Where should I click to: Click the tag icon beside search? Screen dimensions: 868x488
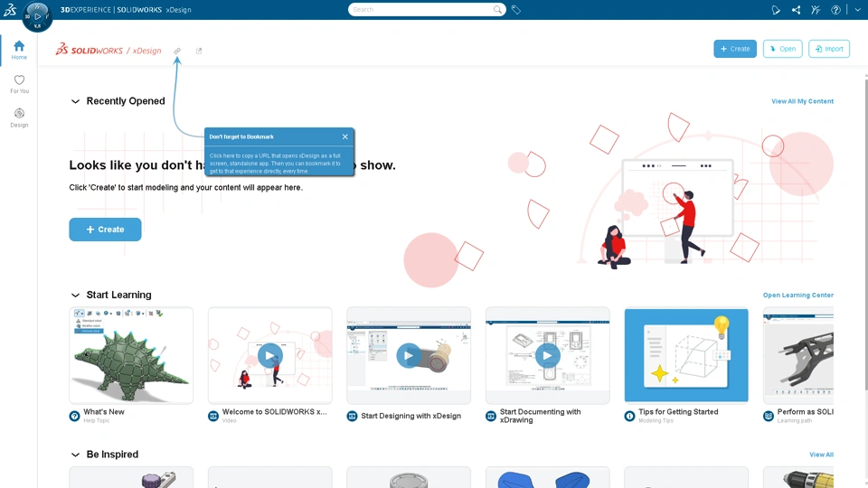point(516,9)
